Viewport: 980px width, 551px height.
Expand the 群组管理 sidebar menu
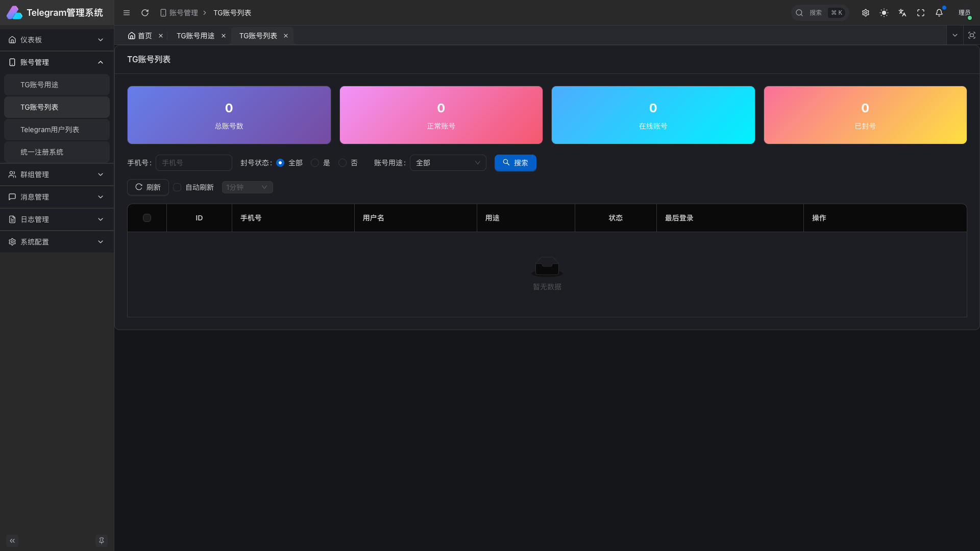pyautogui.click(x=56, y=174)
